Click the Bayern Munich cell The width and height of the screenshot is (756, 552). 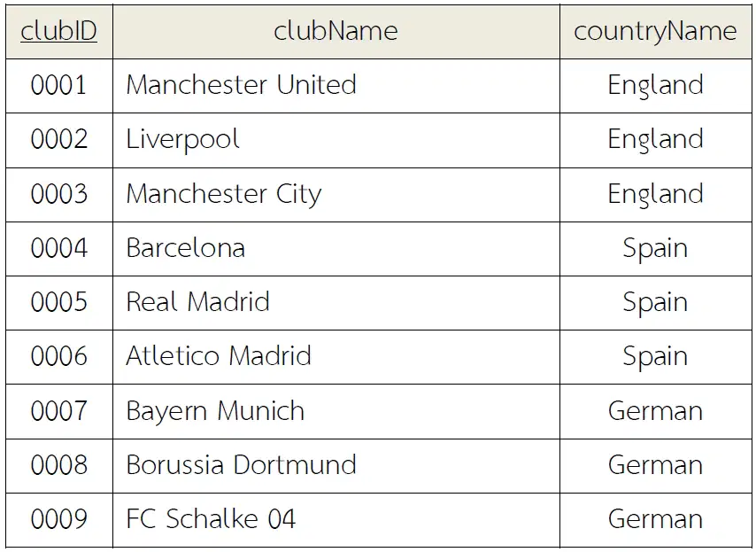point(336,412)
